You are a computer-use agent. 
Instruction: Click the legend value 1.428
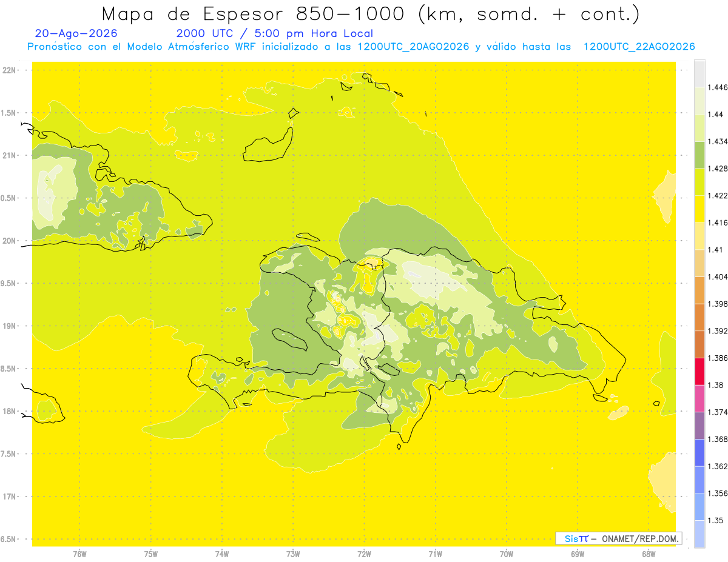click(718, 169)
